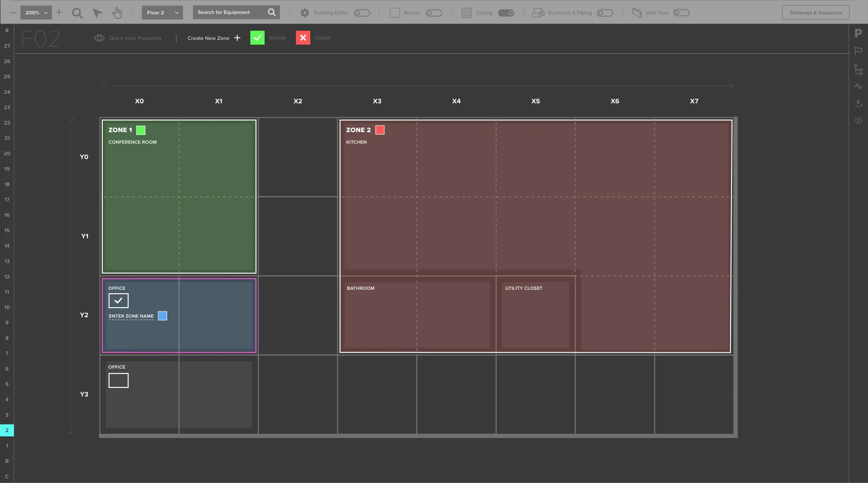This screenshot has width=868, height=483.
Task: Toggle the Building Editor switch
Action: (362, 13)
